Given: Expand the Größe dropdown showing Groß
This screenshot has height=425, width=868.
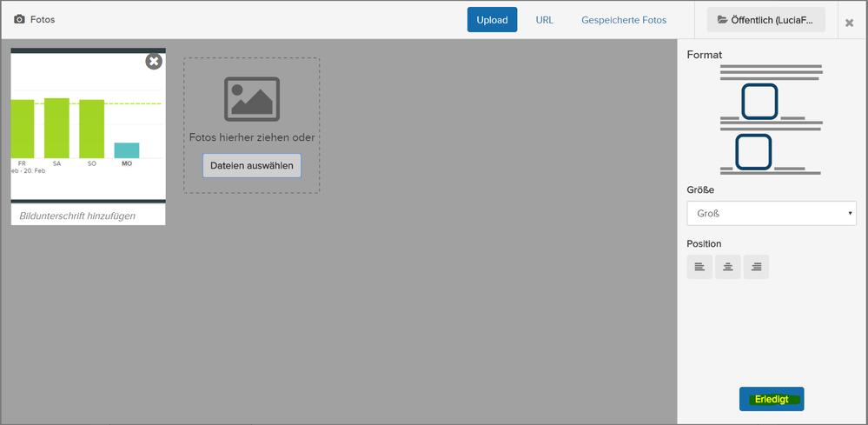Looking at the screenshot, I should pyautogui.click(x=770, y=213).
